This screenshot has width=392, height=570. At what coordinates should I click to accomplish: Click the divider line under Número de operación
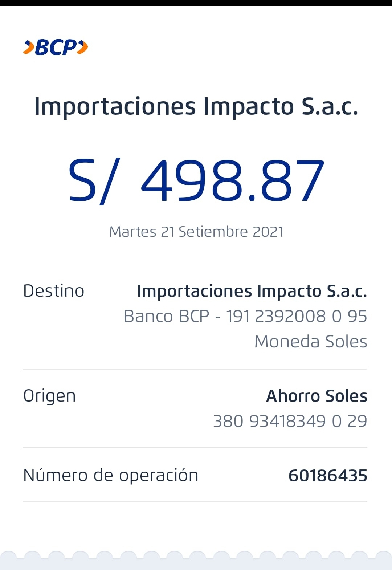195,501
